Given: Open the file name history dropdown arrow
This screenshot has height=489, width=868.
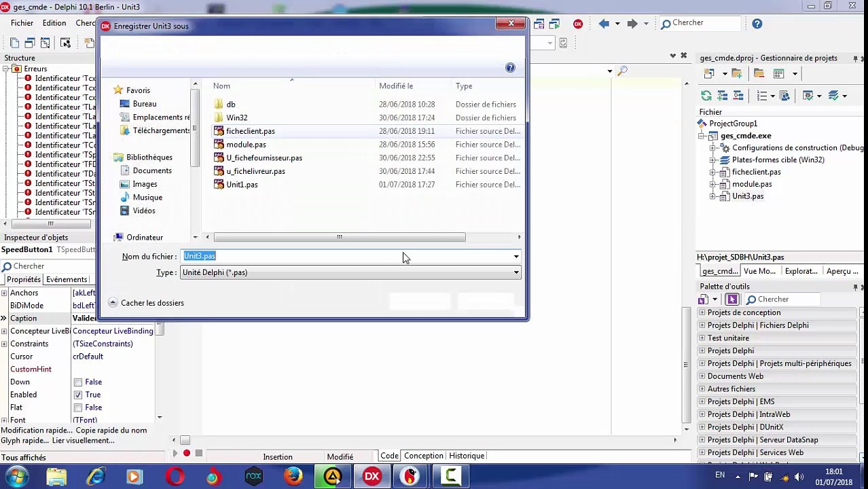Looking at the screenshot, I should tap(516, 257).
